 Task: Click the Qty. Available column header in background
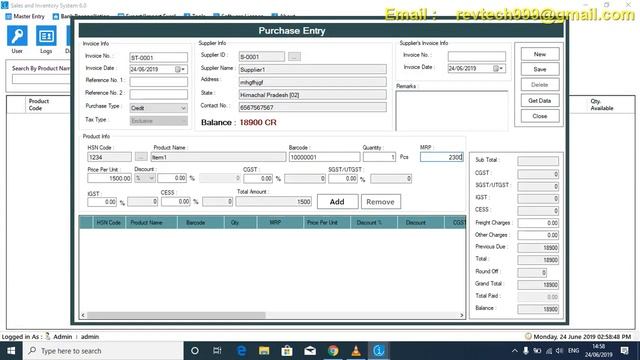602,104
